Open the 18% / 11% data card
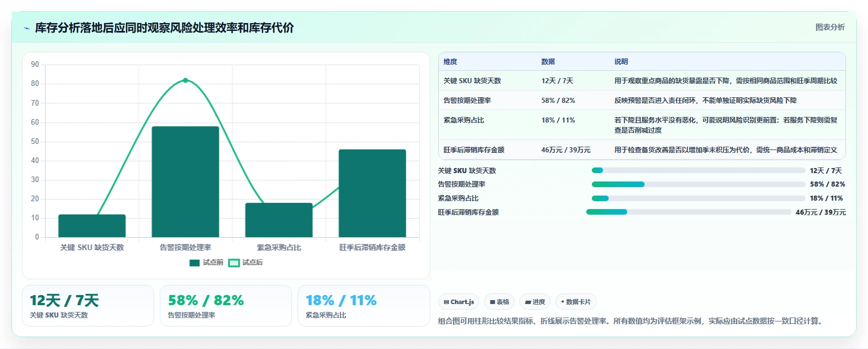The width and height of the screenshot is (868, 349). (363, 306)
